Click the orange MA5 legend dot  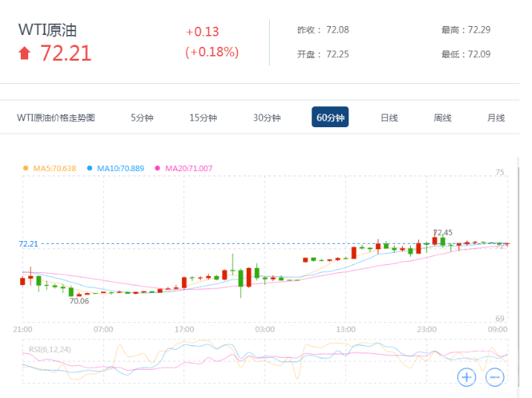pyautogui.click(x=26, y=169)
